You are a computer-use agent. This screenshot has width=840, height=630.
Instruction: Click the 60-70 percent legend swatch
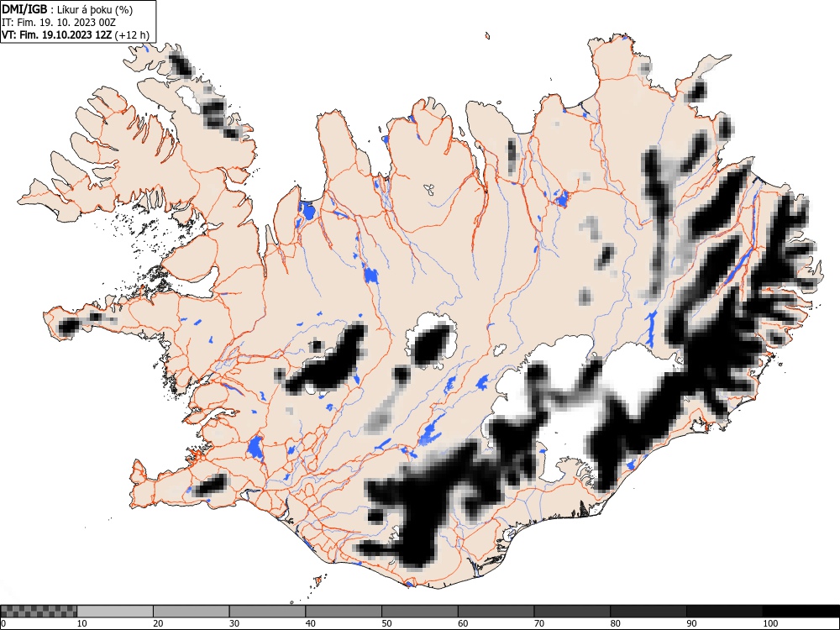pos(496,612)
